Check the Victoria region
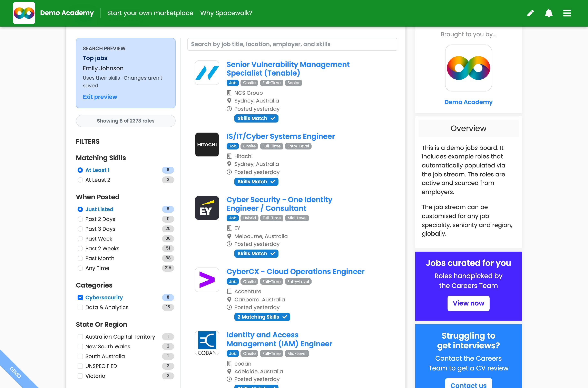Viewport: 588px width, 388px height. tap(80, 376)
